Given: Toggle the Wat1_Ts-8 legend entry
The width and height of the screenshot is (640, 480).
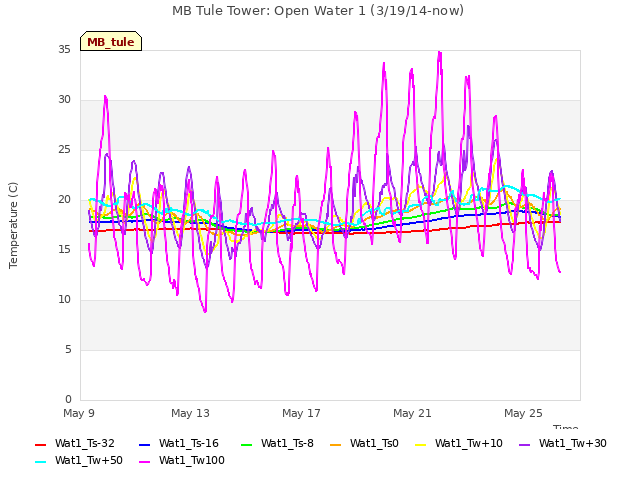Looking at the screenshot, I should click(277, 443).
